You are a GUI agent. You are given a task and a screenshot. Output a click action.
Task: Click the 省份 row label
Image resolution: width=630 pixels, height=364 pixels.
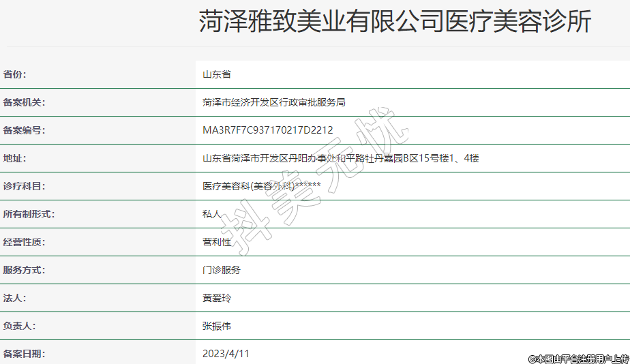pos(19,74)
